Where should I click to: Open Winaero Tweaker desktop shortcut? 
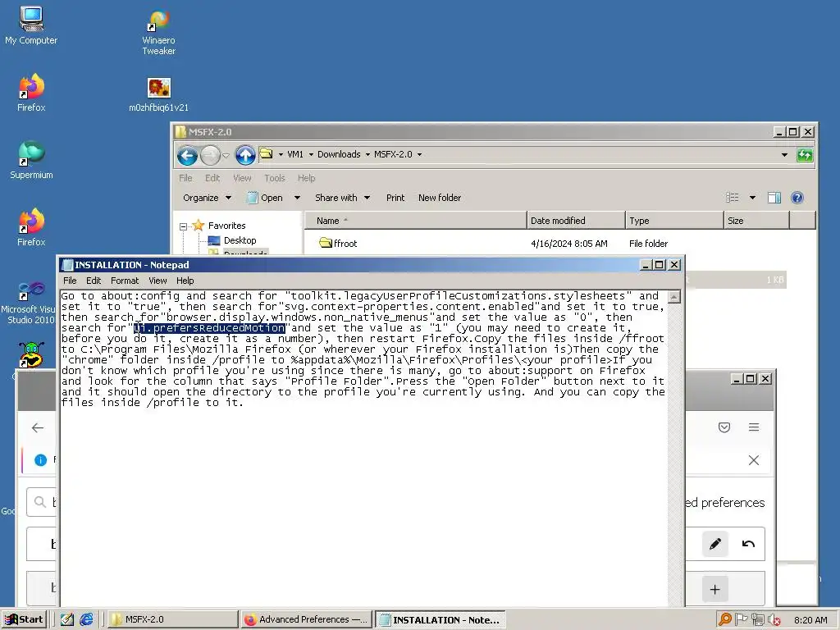click(158, 33)
